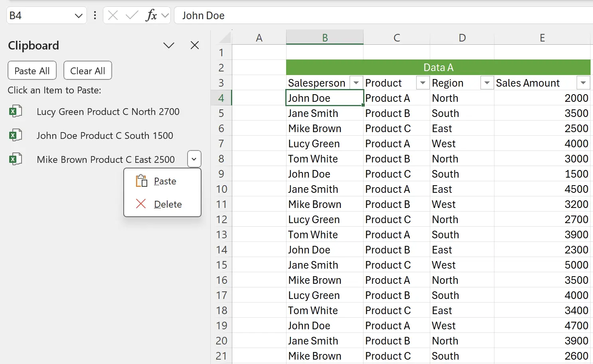
Task: Open the Sales Amount filter dropdown
Action: pos(583,83)
